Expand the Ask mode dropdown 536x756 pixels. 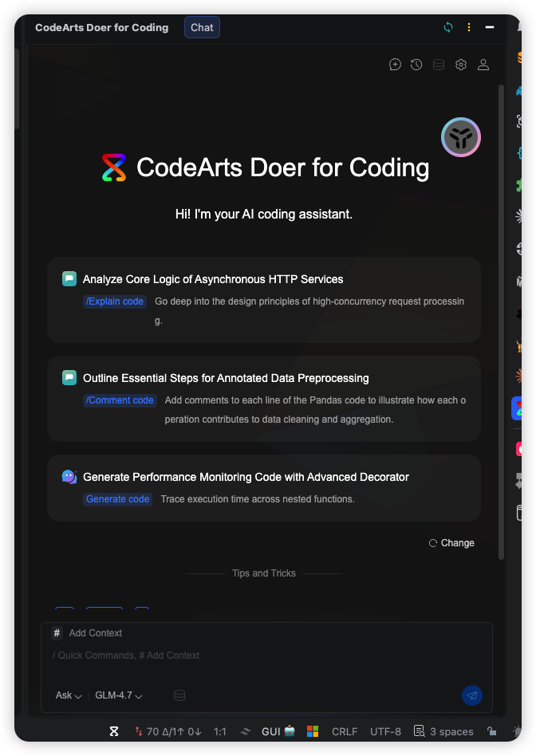(69, 695)
